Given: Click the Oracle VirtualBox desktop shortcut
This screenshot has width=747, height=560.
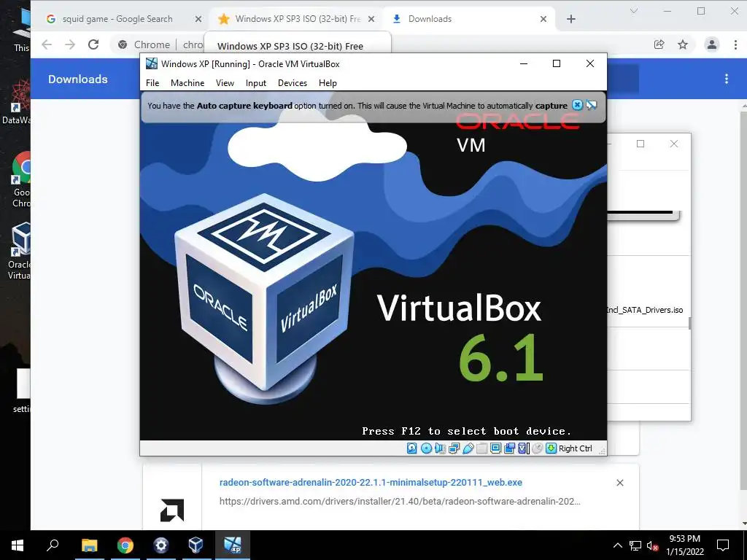Looking at the screenshot, I should click(x=19, y=252).
